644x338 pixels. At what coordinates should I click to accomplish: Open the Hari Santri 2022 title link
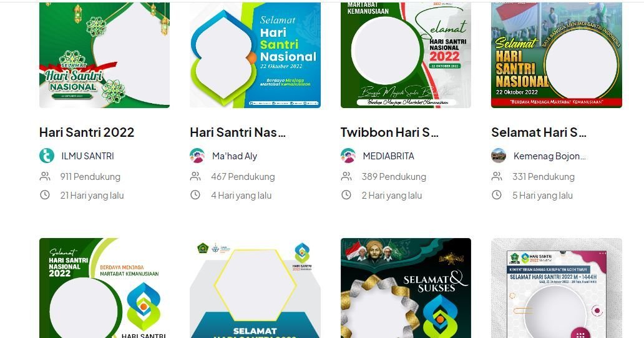tap(87, 132)
